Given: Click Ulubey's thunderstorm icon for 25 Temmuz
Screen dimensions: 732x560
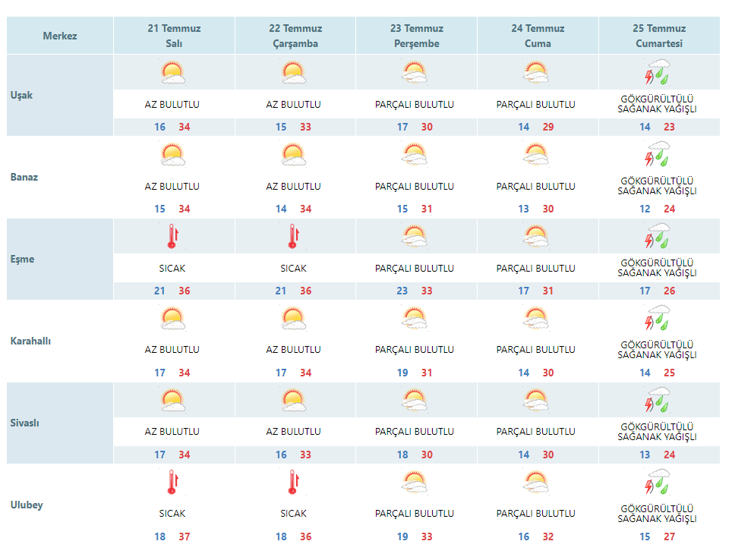Looking at the screenshot, I should pyautogui.click(x=658, y=482).
